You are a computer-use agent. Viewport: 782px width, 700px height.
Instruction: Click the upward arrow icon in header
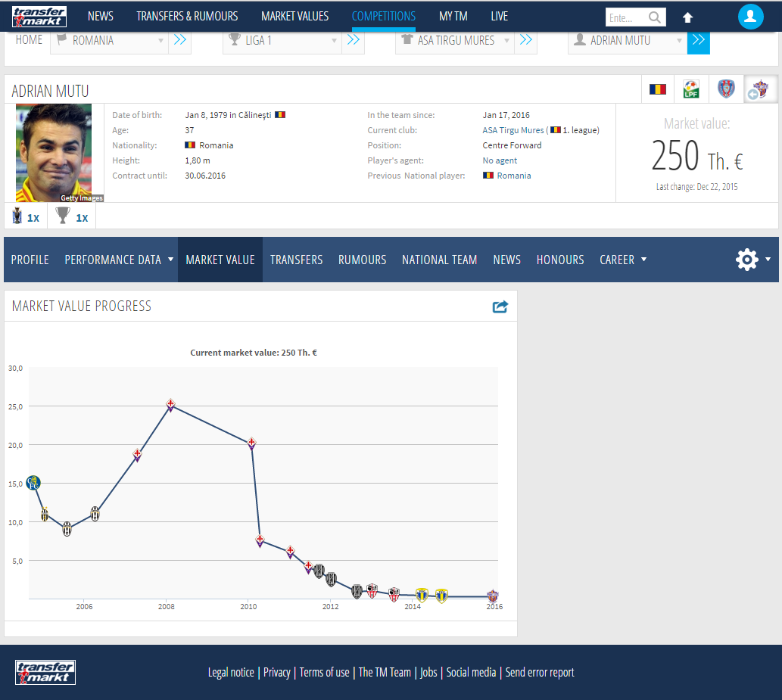click(x=687, y=17)
